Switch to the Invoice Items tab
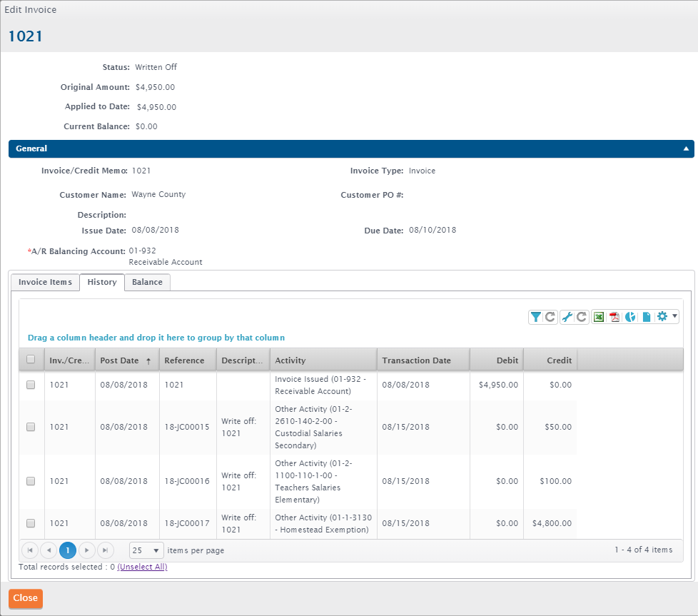The height and width of the screenshot is (616, 698). click(46, 282)
